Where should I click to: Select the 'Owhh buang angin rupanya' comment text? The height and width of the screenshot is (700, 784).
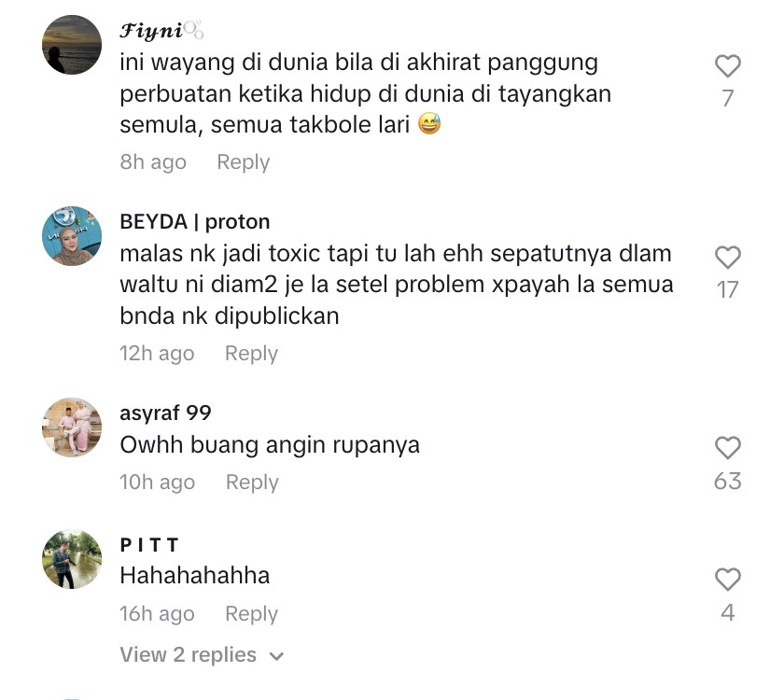pyautogui.click(x=270, y=444)
